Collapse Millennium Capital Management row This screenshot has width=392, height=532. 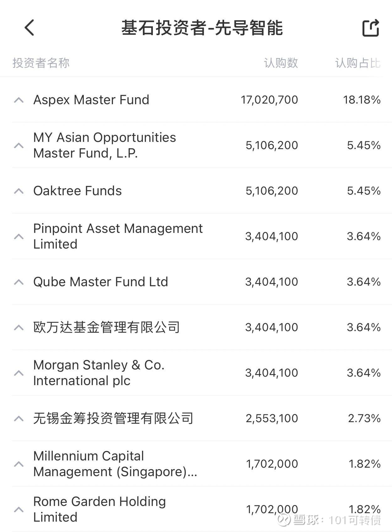(19, 464)
